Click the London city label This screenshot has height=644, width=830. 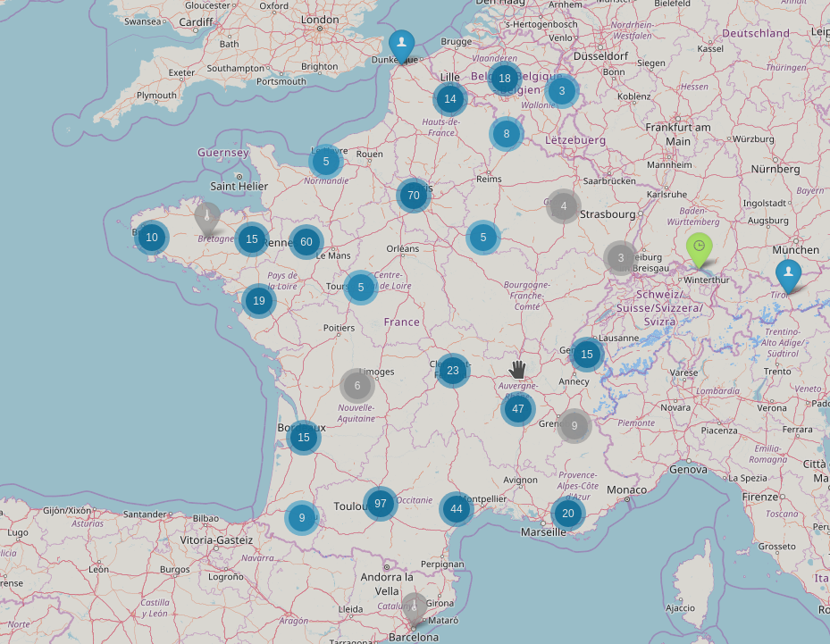pyautogui.click(x=320, y=20)
